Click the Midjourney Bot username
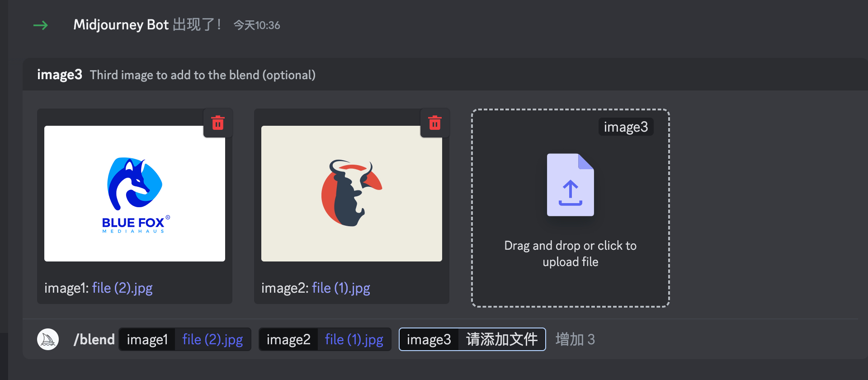868x380 pixels. (x=121, y=25)
